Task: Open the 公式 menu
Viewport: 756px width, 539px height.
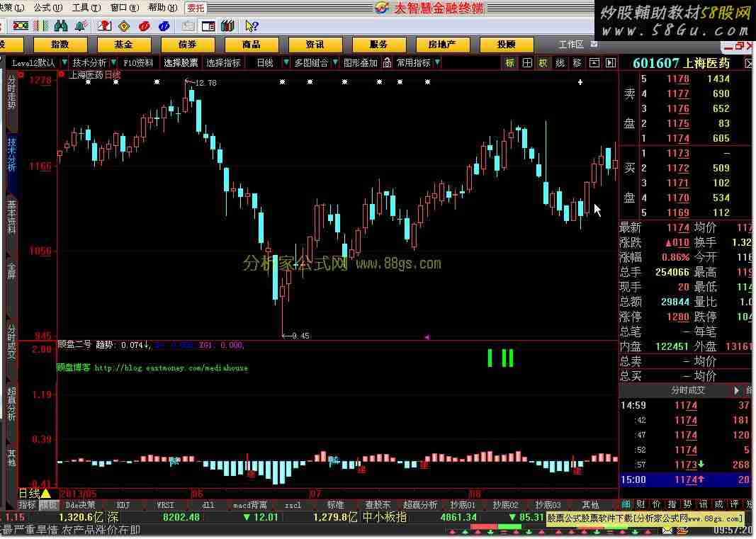Action: (48, 8)
